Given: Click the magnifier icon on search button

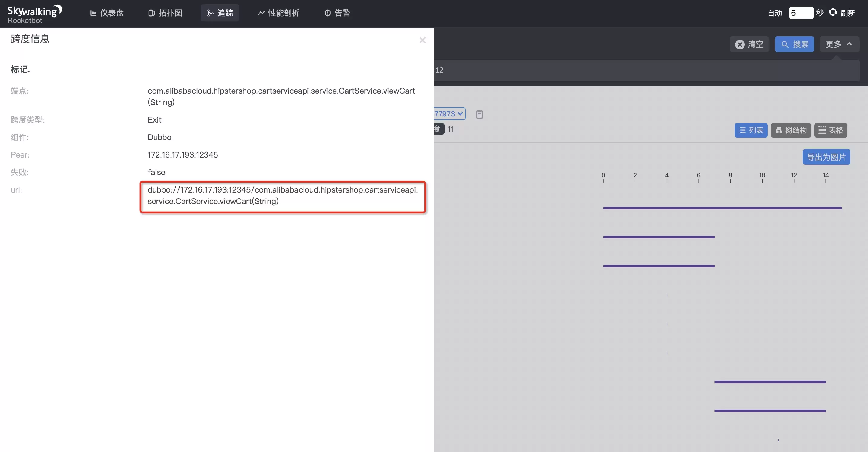Looking at the screenshot, I should (x=785, y=44).
